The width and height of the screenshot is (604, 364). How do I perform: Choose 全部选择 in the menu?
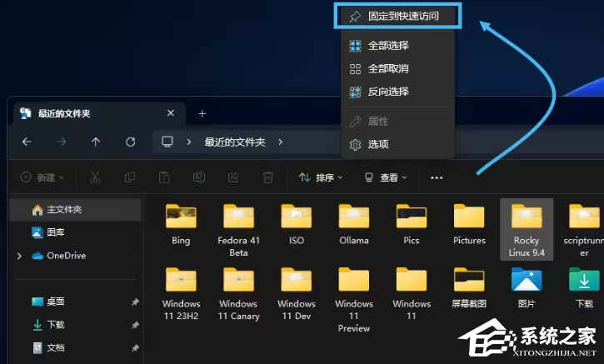point(397,46)
